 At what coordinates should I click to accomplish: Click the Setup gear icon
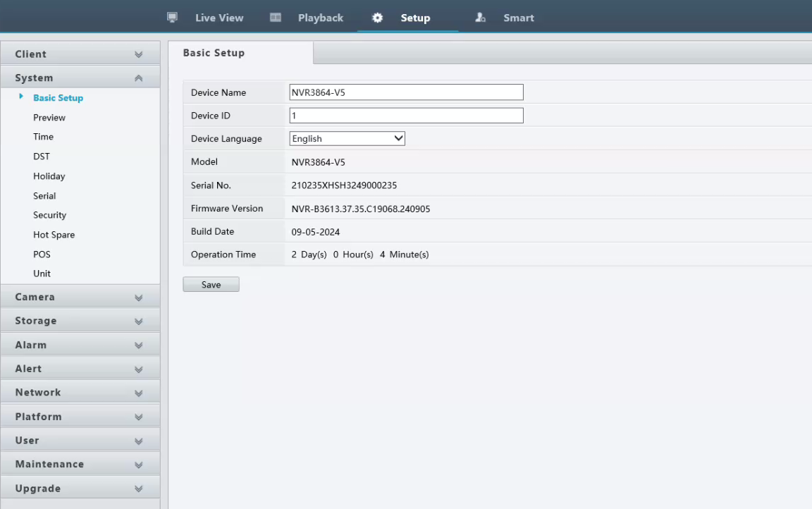point(378,18)
